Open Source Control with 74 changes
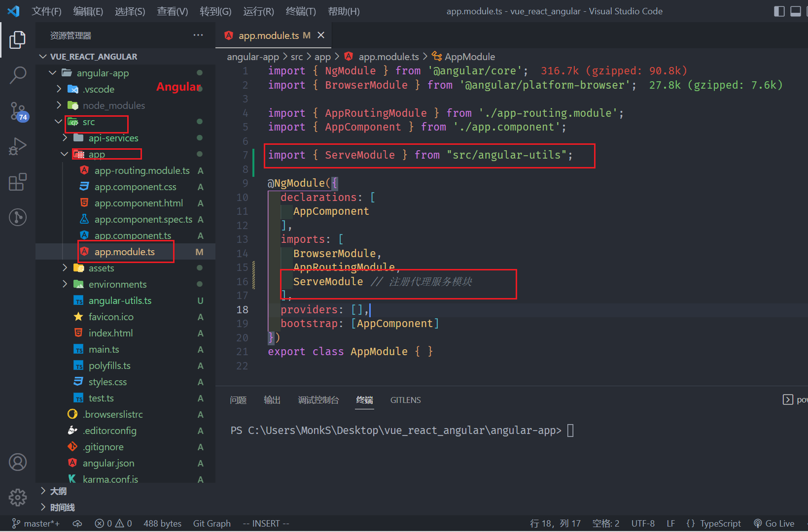The width and height of the screenshot is (808, 532). (x=18, y=111)
